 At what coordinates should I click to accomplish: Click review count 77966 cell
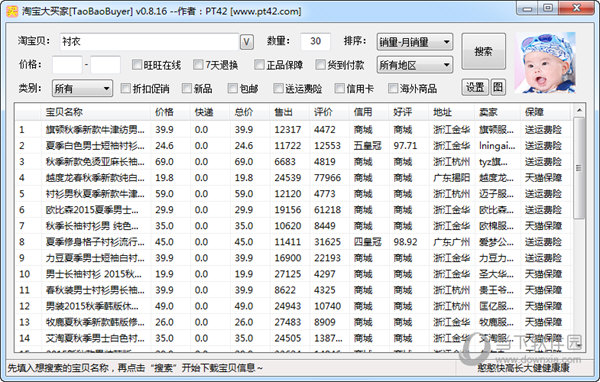click(328, 178)
